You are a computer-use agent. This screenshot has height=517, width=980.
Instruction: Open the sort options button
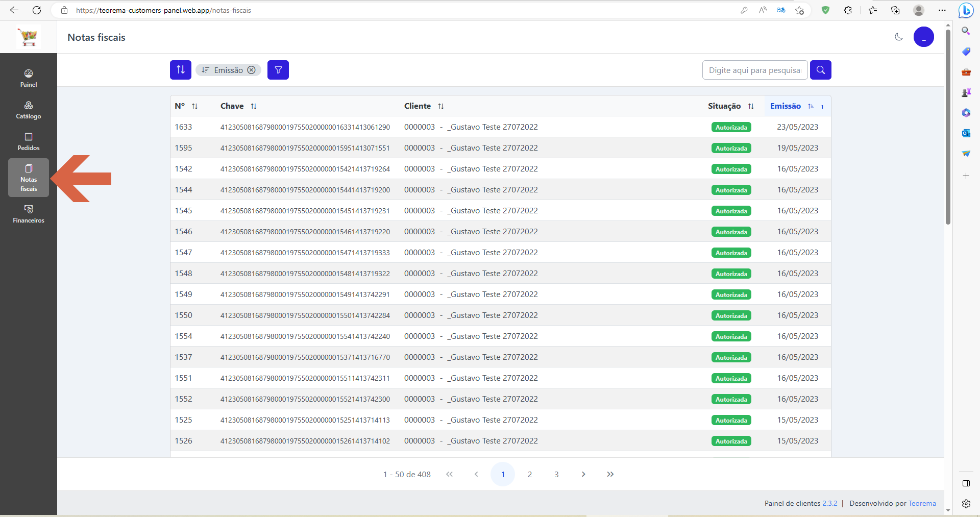tap(181, 70)
